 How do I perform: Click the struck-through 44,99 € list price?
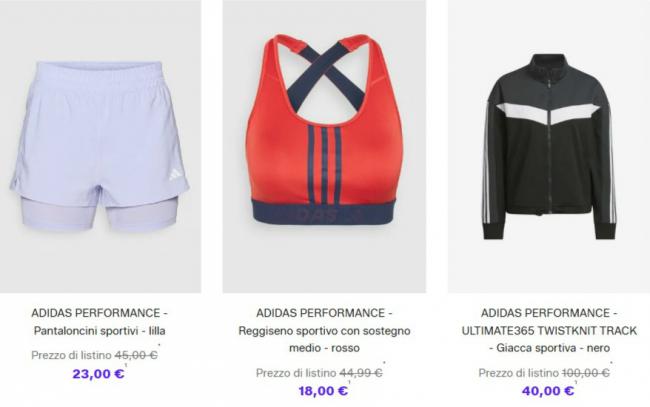pyautogui.click(x=361, y=373)
